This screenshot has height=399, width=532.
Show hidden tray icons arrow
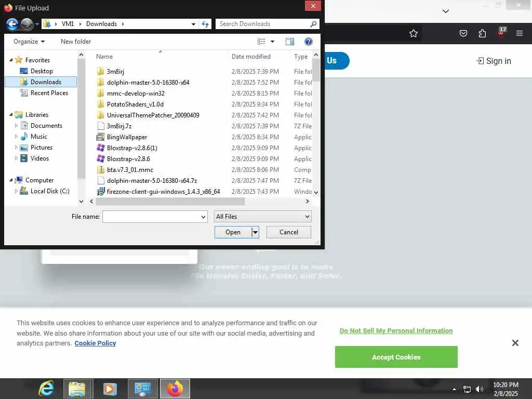[x=454, y=389]
